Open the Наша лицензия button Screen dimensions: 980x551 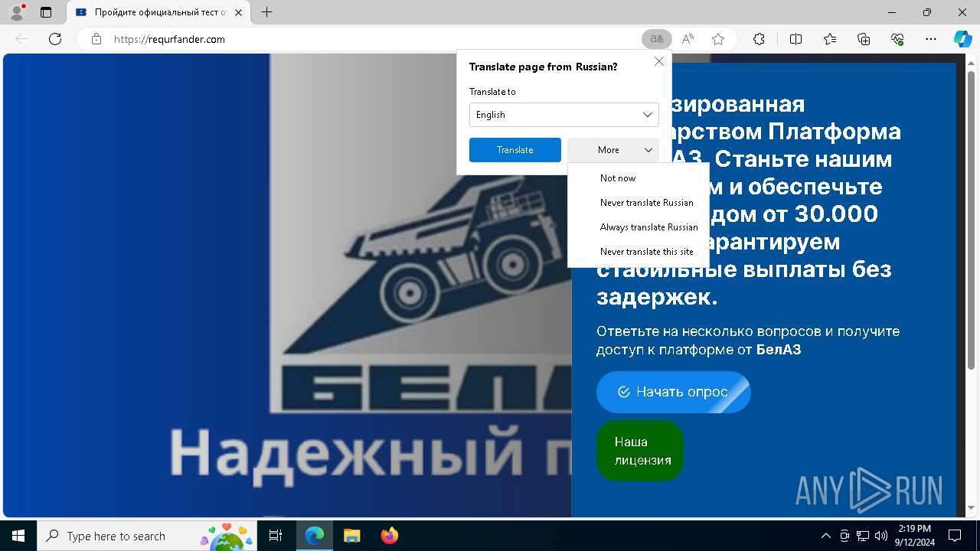[x=640, y=451]
